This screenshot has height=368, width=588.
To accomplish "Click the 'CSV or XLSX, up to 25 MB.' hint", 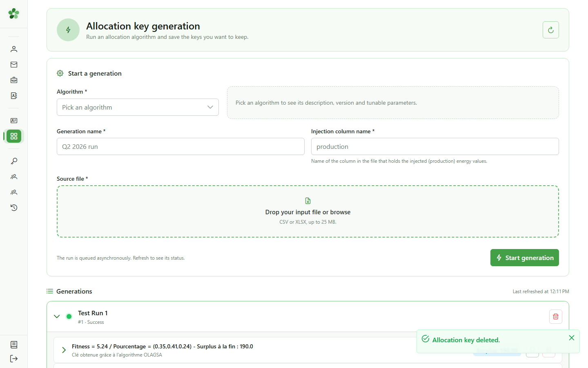I will pyautogui.click(x=308, y=222).
